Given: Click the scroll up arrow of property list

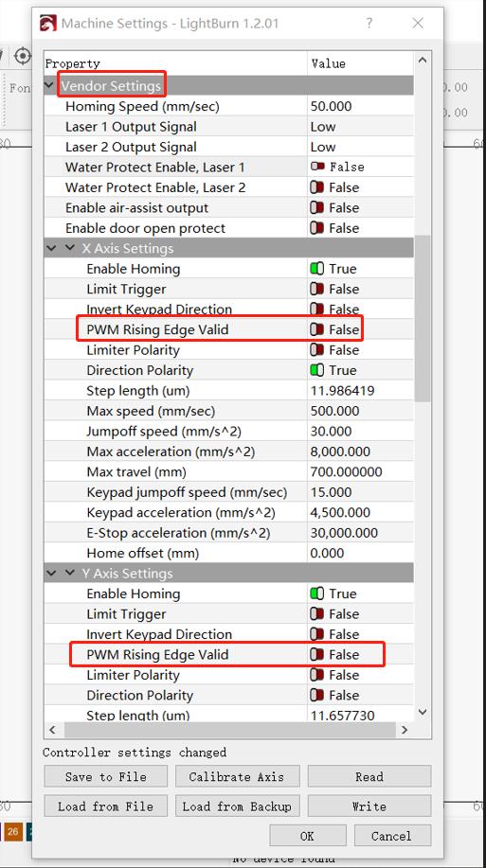Looking at the screenshot, I should point(423,60).
